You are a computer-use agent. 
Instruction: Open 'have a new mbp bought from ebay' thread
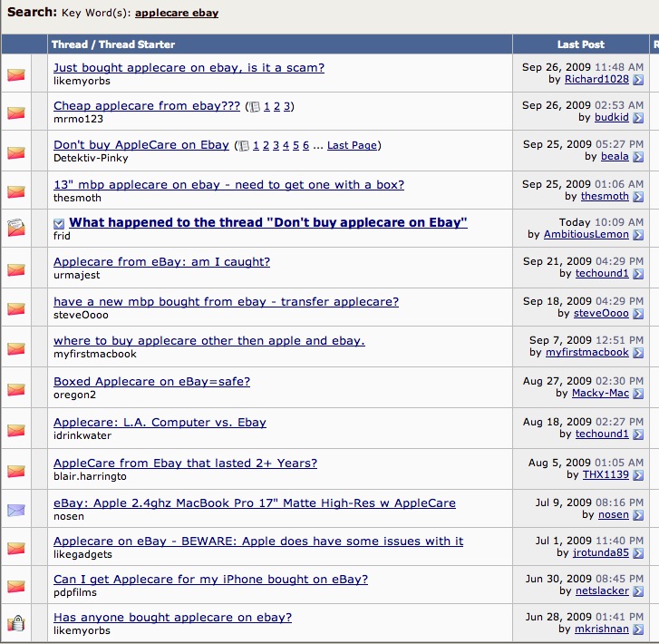[226, 302]
